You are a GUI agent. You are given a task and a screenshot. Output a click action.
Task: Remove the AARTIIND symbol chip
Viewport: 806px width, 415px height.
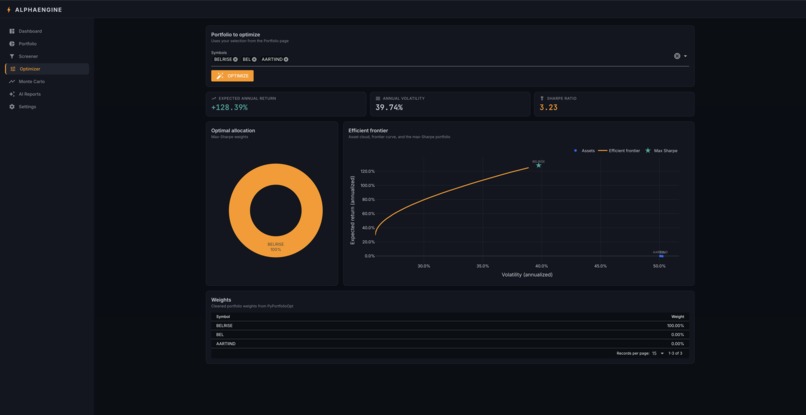pyautogui.click(x=286, y=59)
